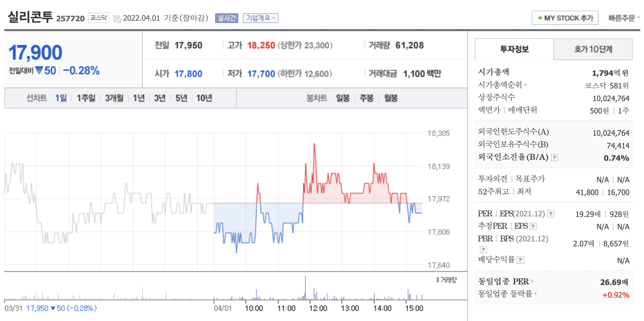Select the 1일 line chart period
The image size is (644, 321).
pos(61,98)
